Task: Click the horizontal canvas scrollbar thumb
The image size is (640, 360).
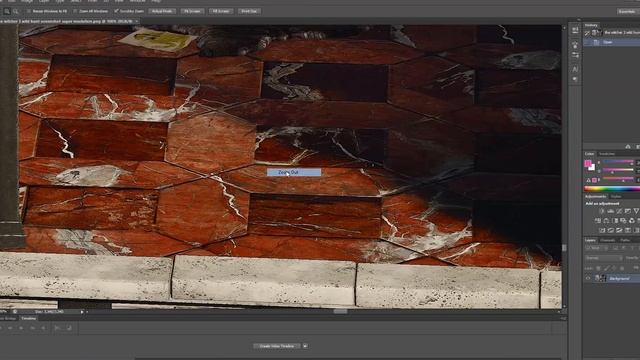Action: (x=340, y=311)
